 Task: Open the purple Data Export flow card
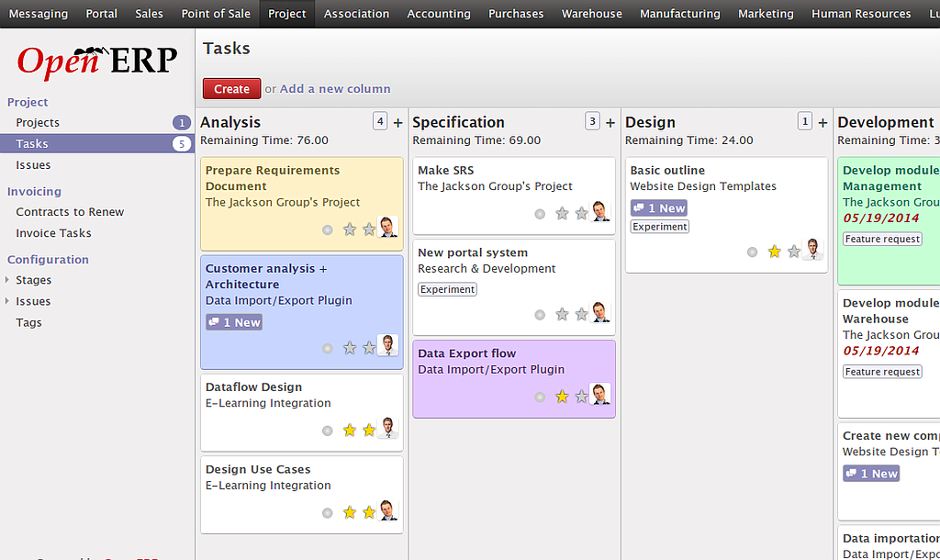coord(514,379)
